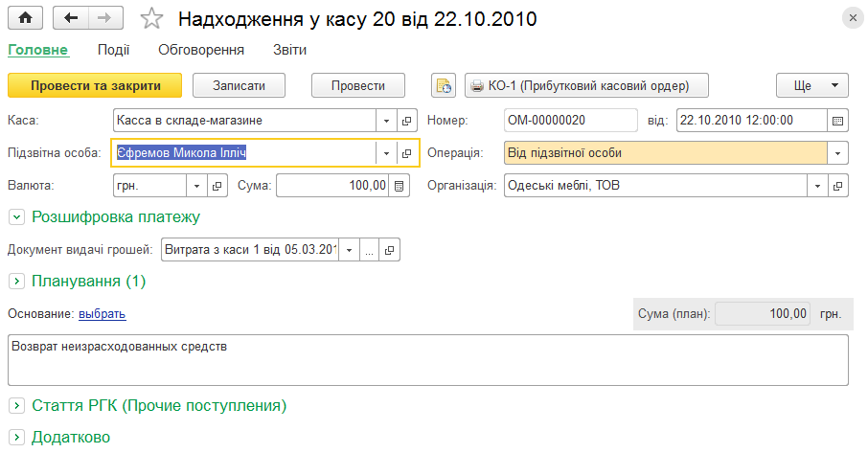Open form for Каса field value
The height and width of the screenshot is (453, 868).
[x=407, y=121]
